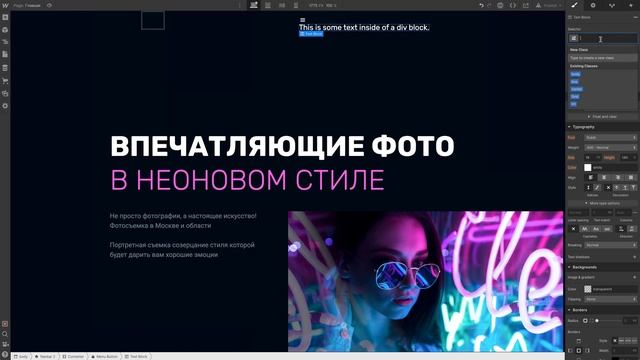Open the Pages panel

[x=5, y=54]
